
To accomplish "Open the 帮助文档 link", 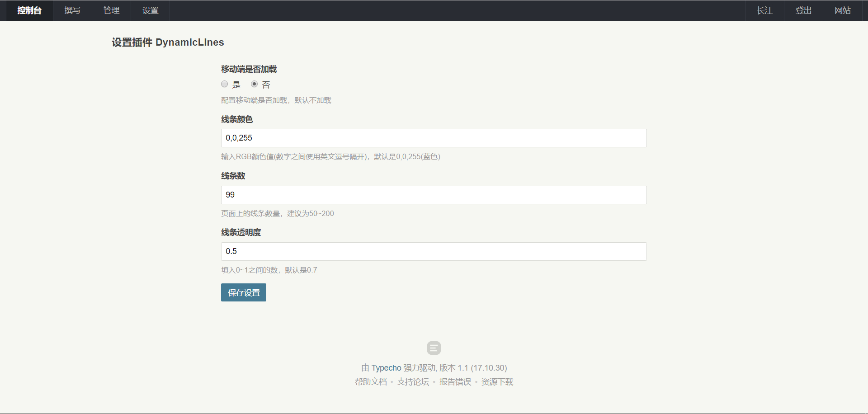I will tap(371, 382).
